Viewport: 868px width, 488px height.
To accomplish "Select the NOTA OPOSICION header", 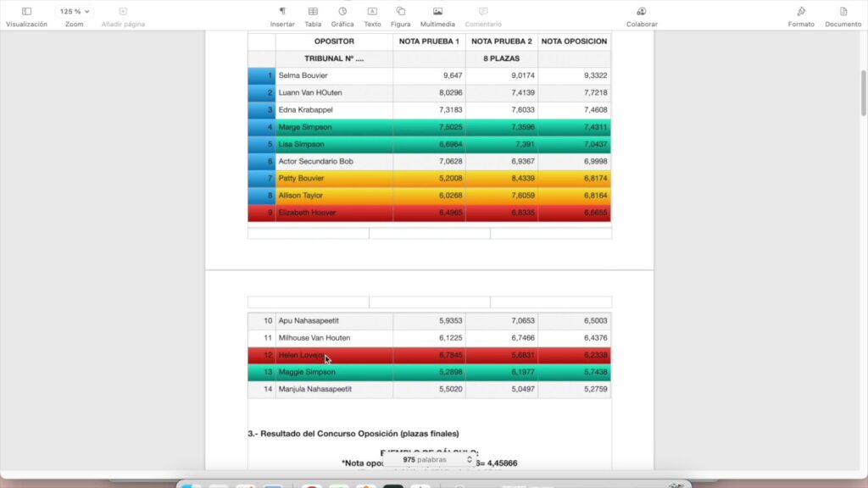I will click(574, 42).
